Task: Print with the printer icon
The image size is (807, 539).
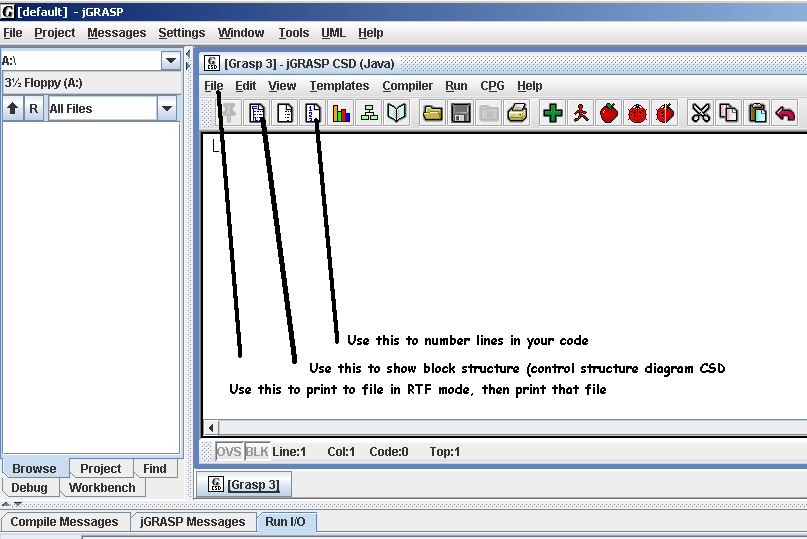Action: [x=517, y=113]
